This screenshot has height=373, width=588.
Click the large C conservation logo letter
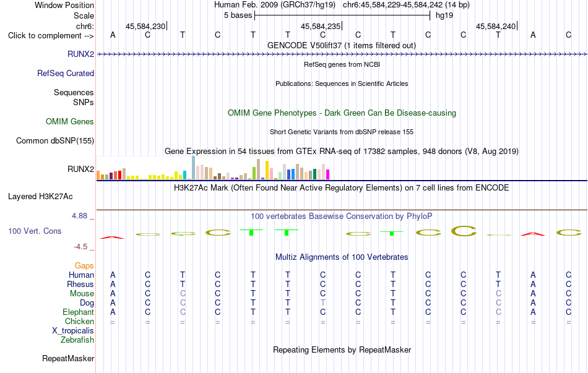pyautogui.click(x=464, y=231)
